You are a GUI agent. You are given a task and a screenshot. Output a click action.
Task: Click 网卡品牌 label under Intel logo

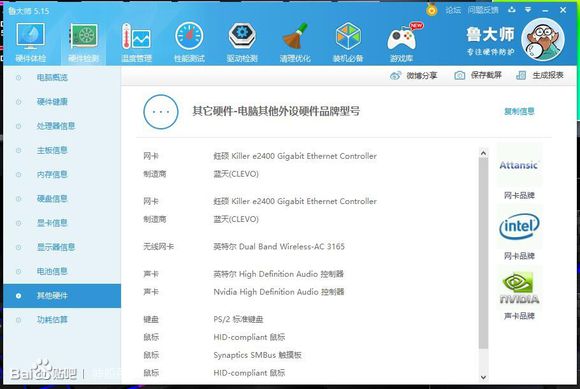tap(519, 256)
